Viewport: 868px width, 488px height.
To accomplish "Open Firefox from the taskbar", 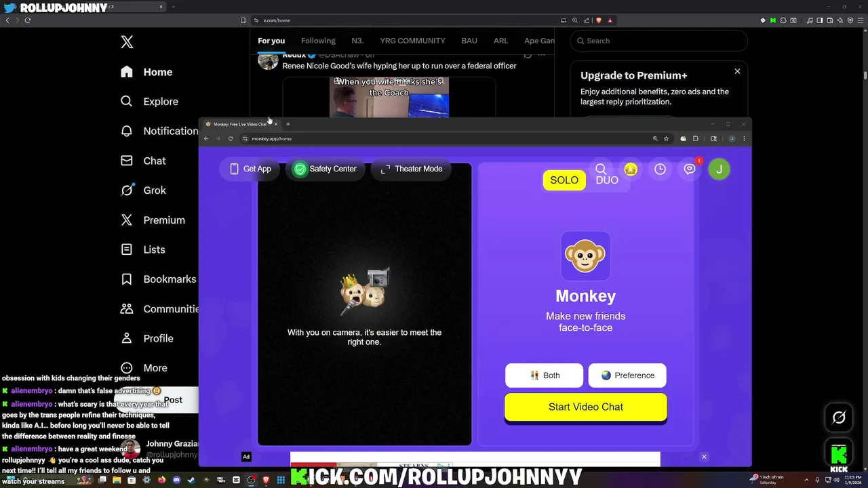I will pyautogui.click(x=161, y=481).
